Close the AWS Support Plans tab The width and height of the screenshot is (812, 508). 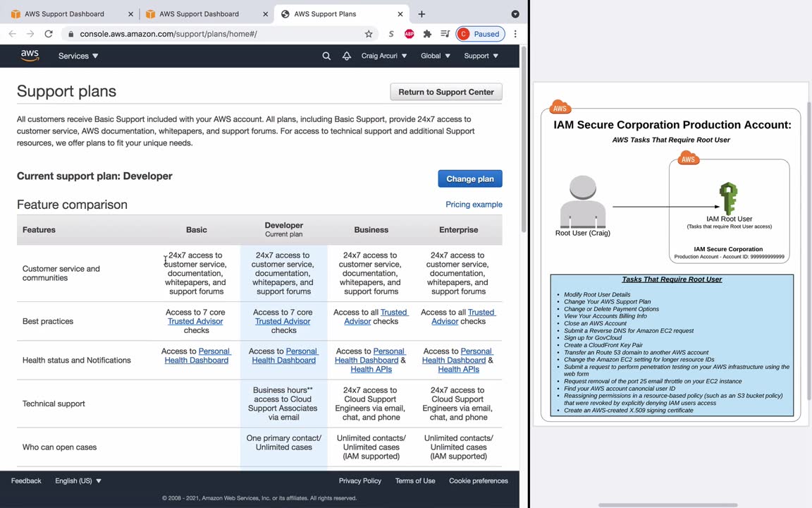[400, 14]
